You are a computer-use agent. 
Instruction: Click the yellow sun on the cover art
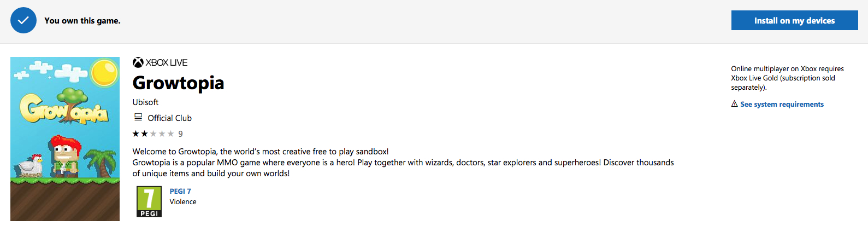105,73
